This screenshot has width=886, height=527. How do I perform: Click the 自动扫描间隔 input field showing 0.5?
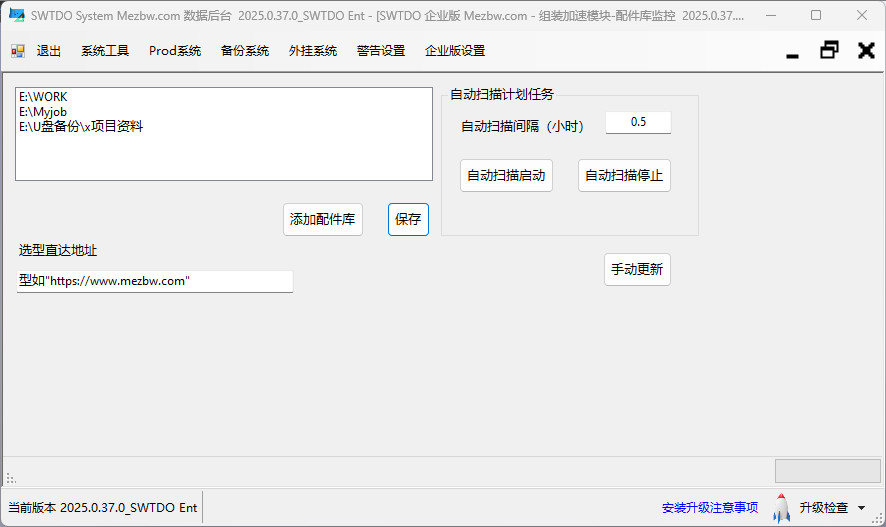pos(638,122)
